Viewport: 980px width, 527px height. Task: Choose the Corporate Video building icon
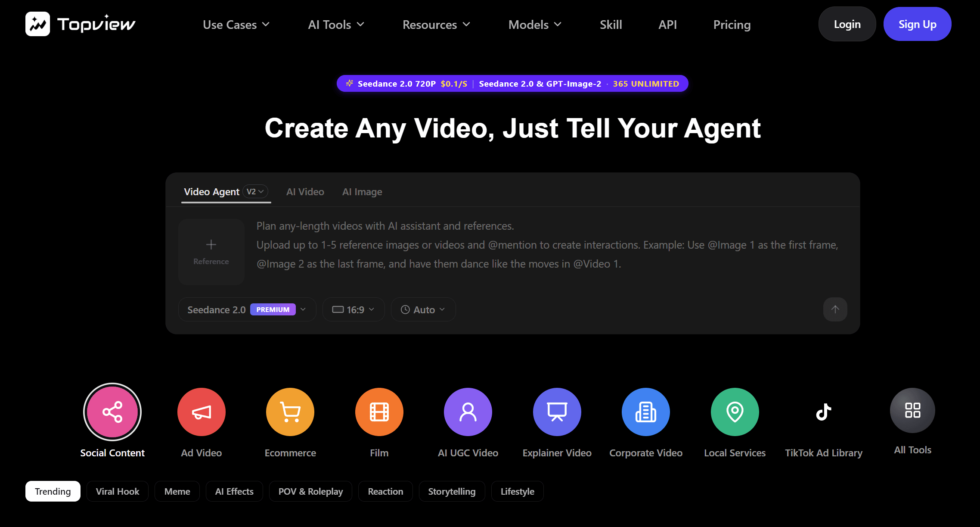(x=646, y=412)
